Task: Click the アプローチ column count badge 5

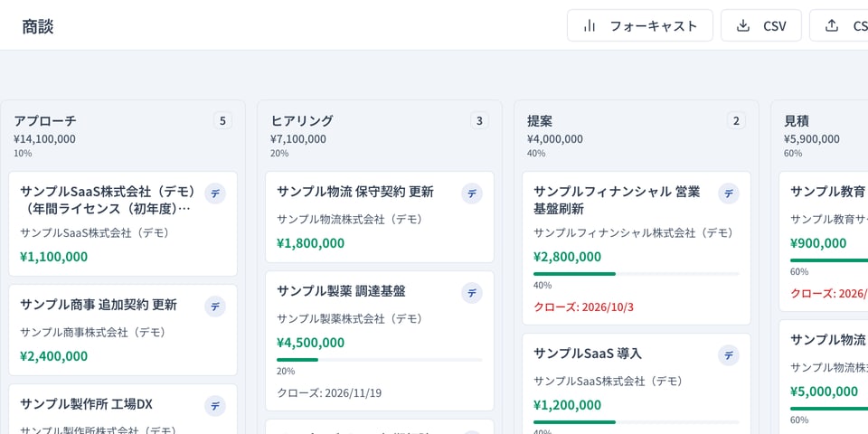Action: (x=223, y=120)
